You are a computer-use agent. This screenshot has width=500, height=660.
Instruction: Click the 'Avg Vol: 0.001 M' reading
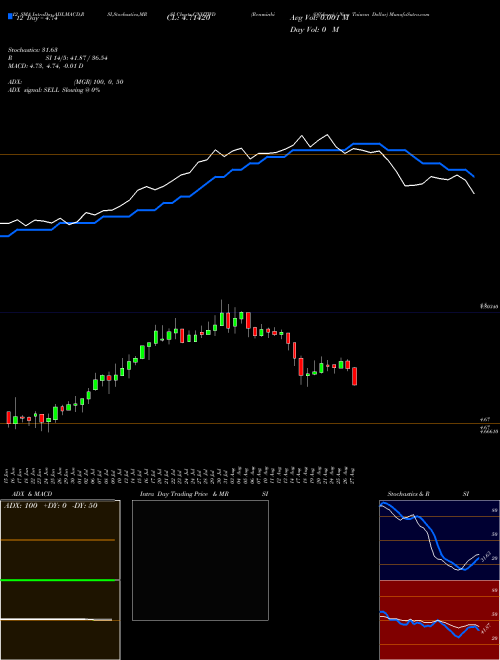pyautogui.click(x=319, y=18)
